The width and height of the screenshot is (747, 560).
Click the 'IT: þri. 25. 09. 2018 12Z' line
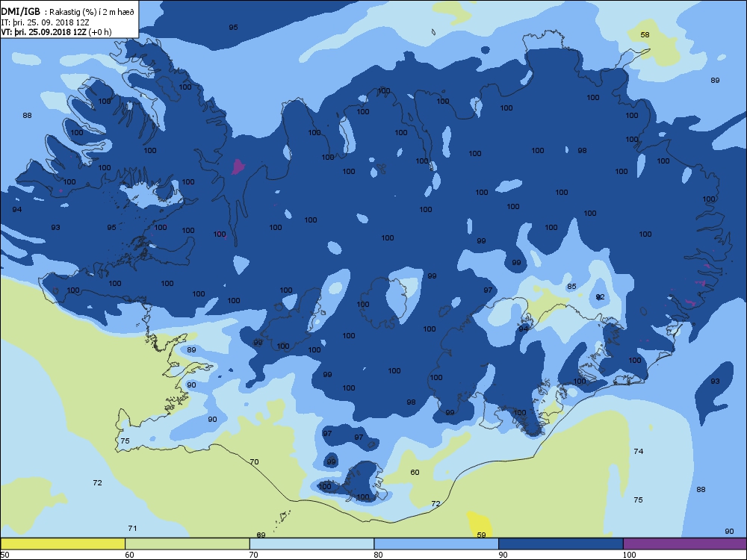click(46, 22)
